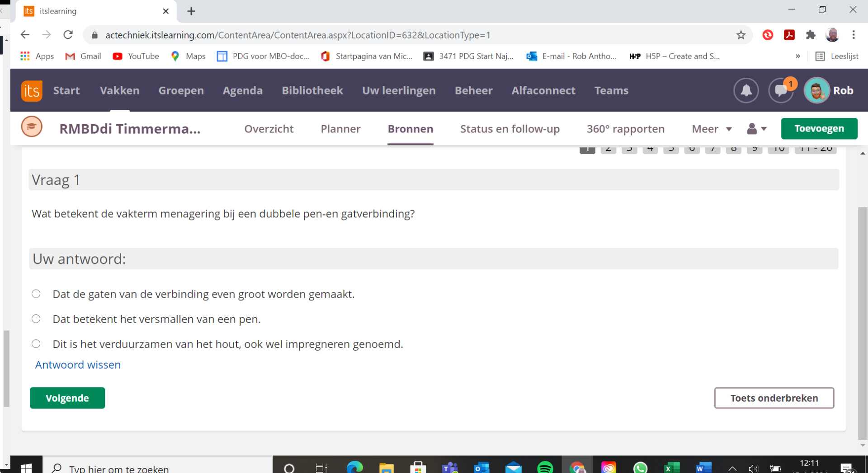
Task: Expand hidden bookmarks overflow chevron
Action: click(x=797, y=56)
